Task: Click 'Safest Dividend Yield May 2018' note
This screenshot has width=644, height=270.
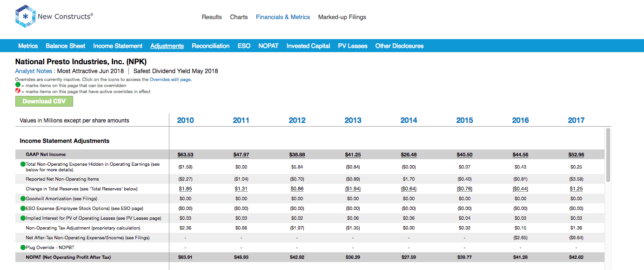Action: (x=176, y=71)
